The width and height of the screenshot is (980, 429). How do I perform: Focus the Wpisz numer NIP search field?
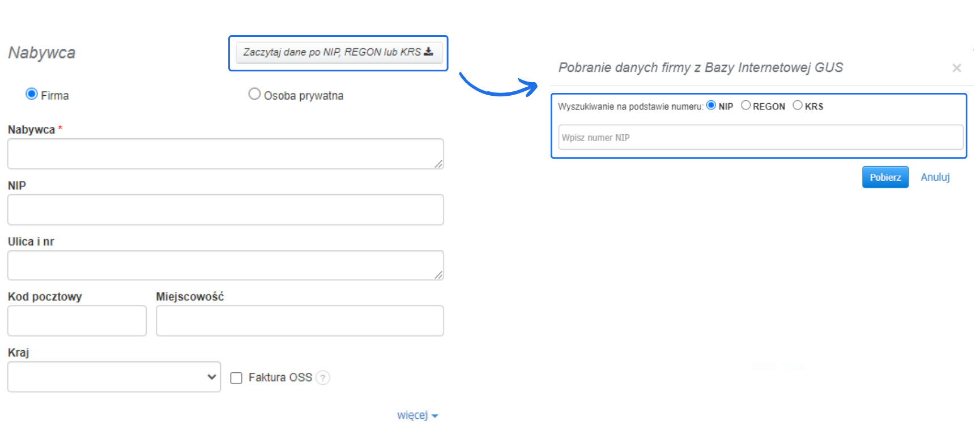(760, 138)
